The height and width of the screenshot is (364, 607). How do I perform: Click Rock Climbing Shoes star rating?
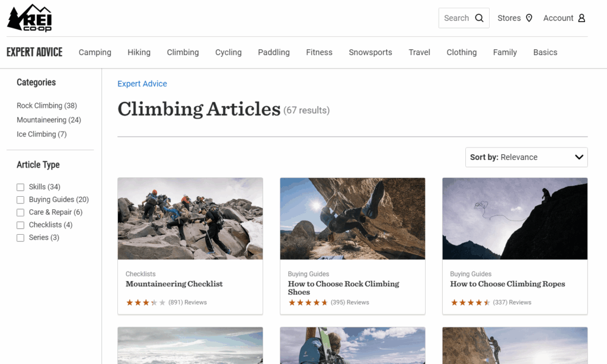coord(308,302)
